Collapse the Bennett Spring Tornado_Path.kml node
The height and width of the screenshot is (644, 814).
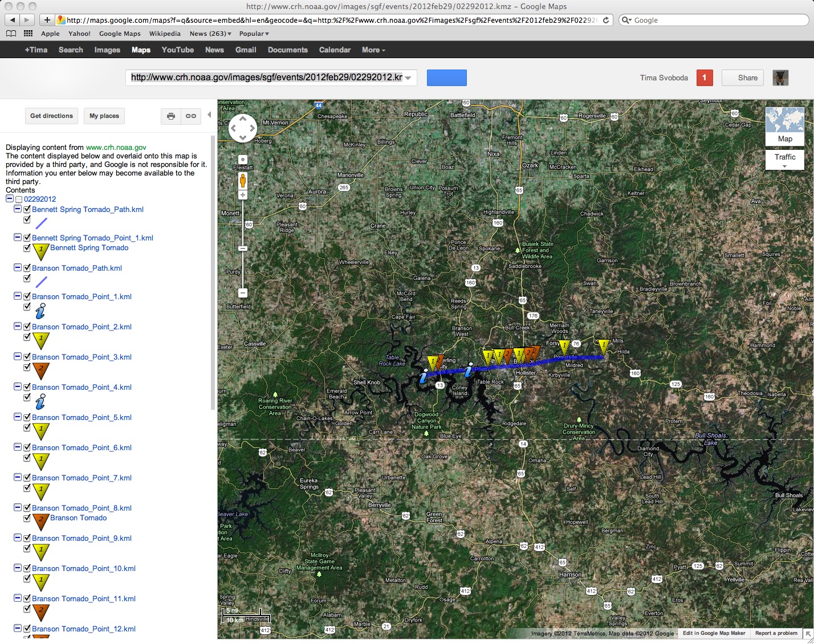(18, 209)
